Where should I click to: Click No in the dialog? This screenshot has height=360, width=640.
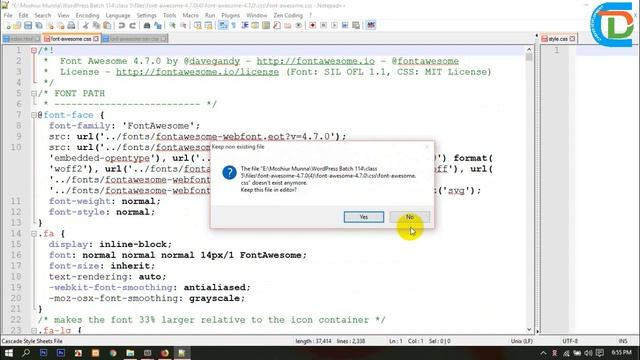[x=410, y=217]
